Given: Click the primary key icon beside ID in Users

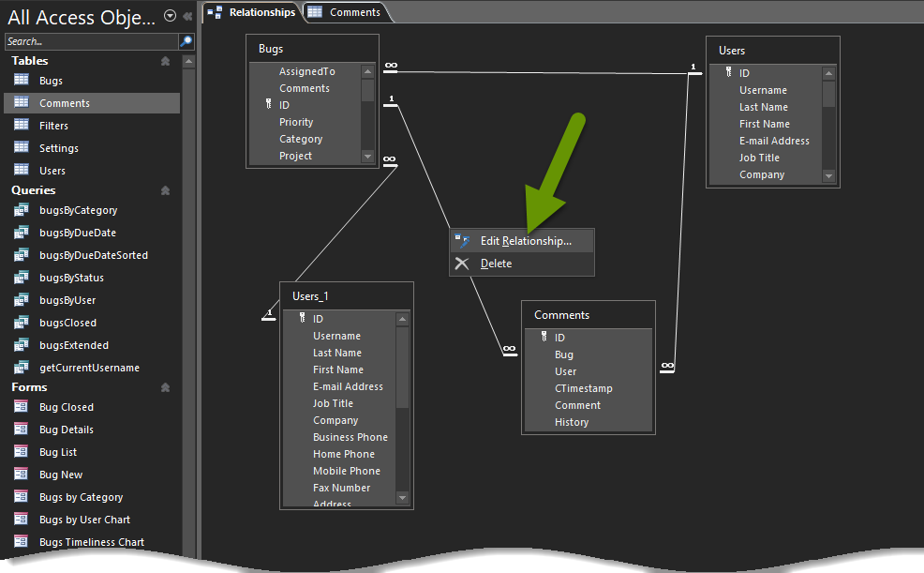Looking at the screenshot, I should (728, 72).
